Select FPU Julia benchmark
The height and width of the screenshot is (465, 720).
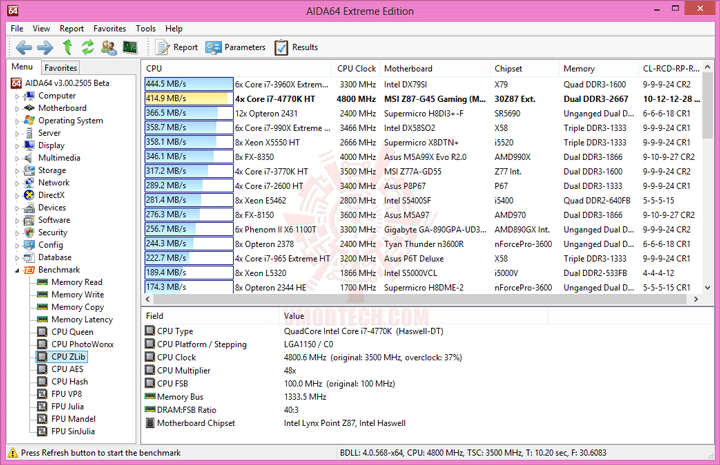coord(67,406)
